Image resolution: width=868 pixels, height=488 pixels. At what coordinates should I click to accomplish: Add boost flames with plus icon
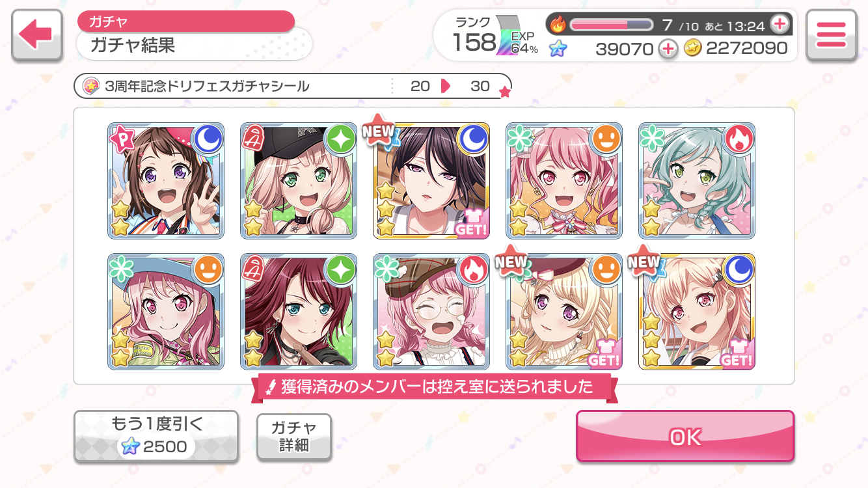tap(779, 25)
